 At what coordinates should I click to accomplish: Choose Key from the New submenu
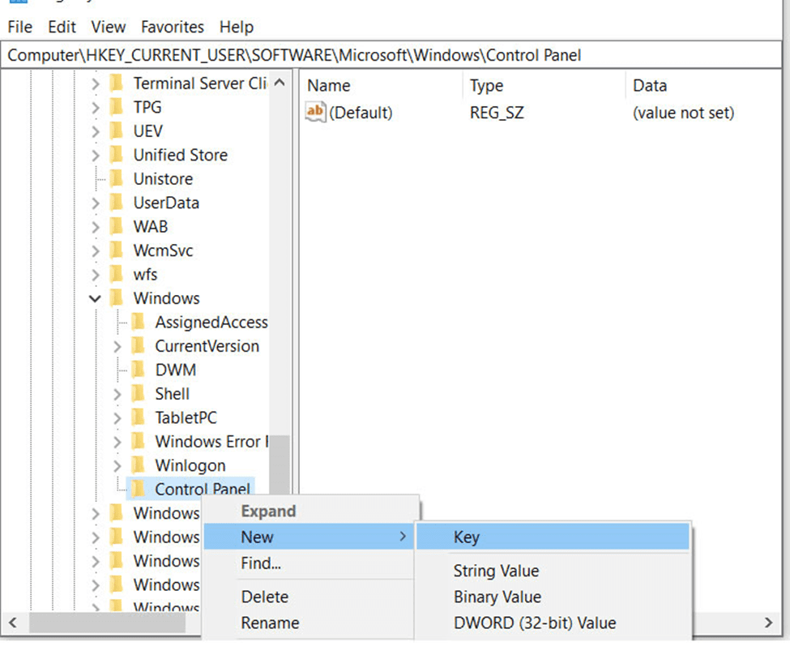point(467,537)
